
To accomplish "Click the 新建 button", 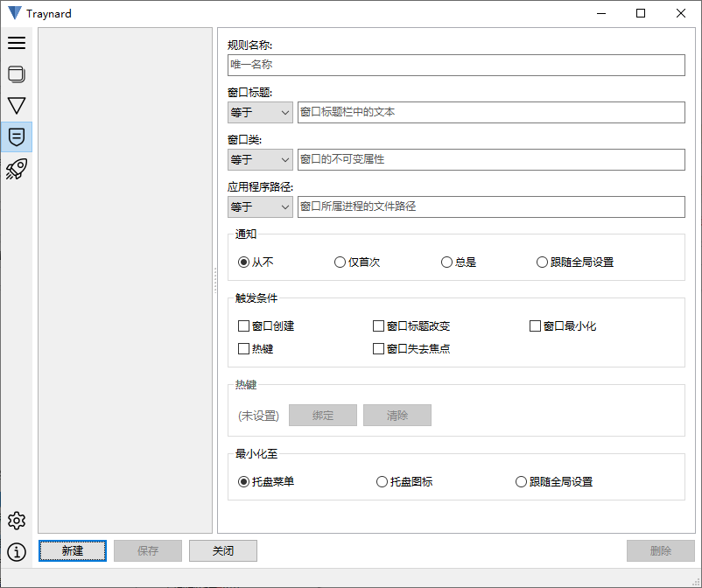I will click(73, 550).
